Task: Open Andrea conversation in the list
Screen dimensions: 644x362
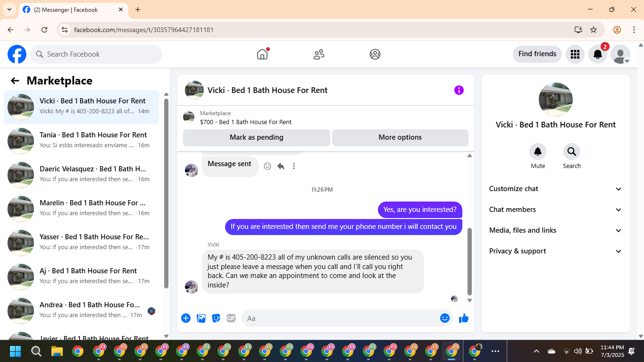Action: [x=81, y=311]
